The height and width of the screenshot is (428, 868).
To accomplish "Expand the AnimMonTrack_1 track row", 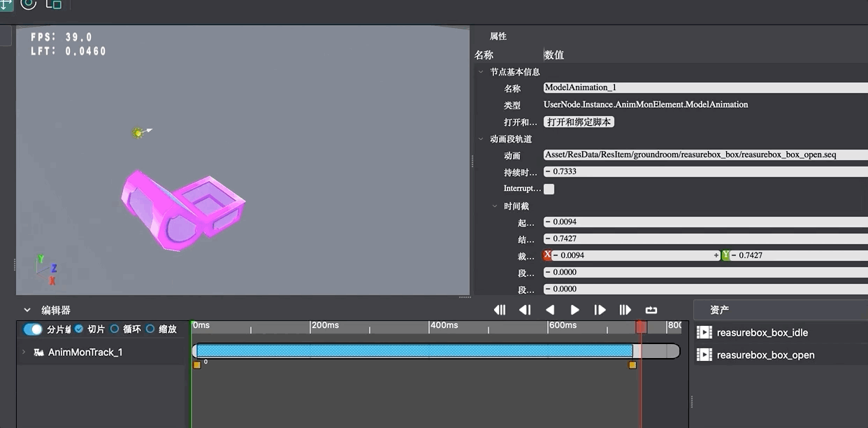I will pos(24,352).
